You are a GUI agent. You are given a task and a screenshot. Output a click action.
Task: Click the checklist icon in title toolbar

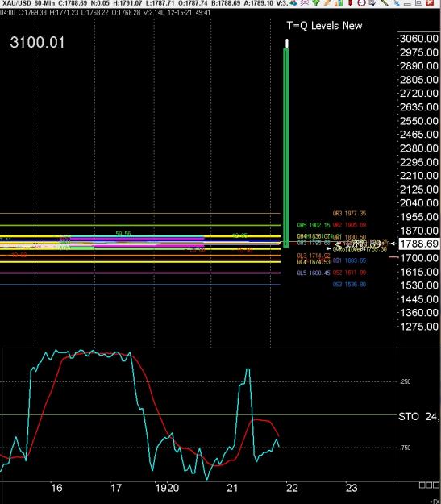372,3
